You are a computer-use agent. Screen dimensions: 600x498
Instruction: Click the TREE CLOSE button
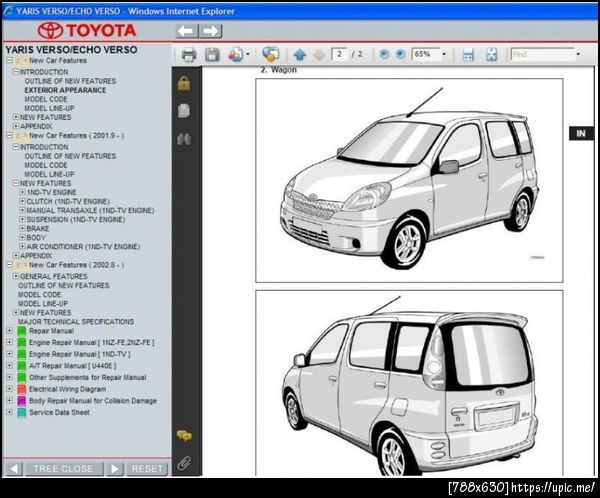click(64, 469)
